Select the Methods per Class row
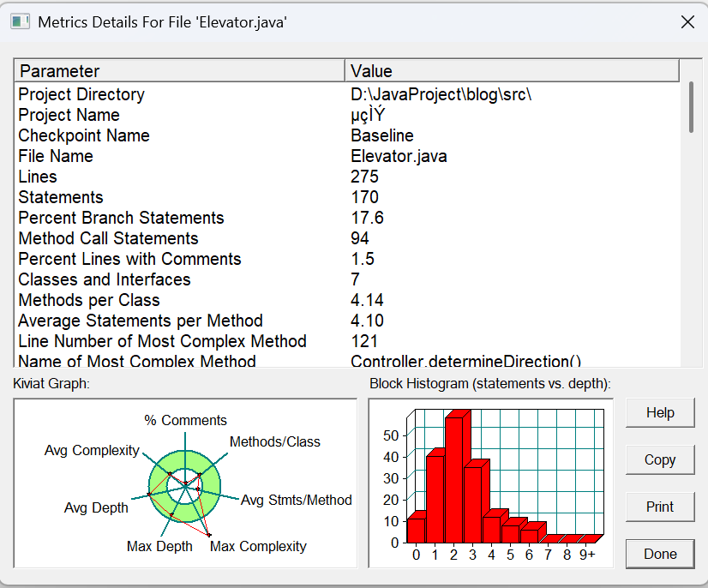 click(347, 300)
